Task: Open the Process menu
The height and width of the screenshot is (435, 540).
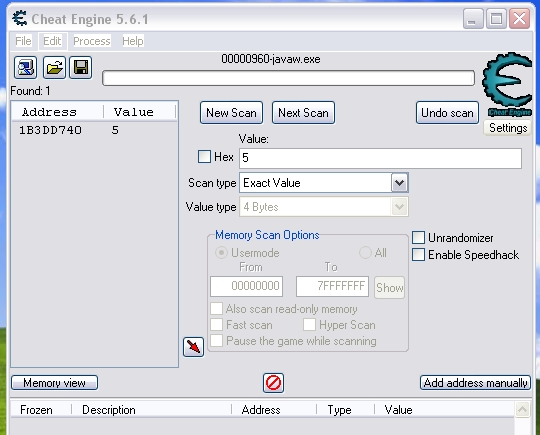Action: click(92, 41)
